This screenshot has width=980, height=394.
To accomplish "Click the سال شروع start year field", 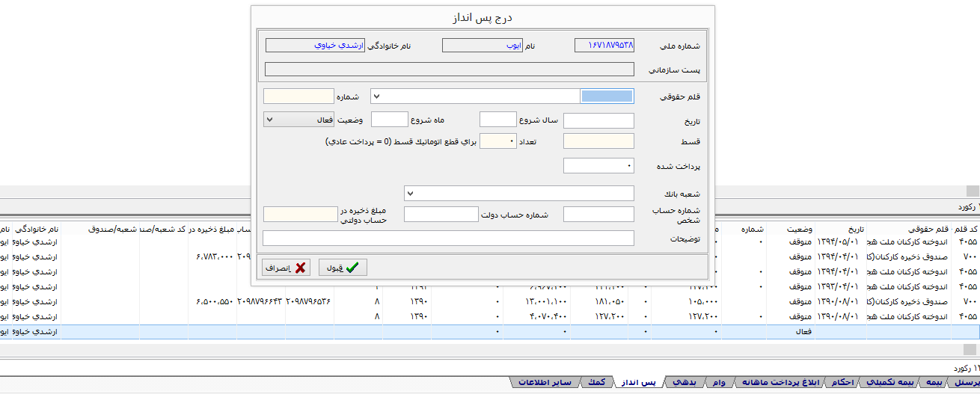I will coord(498,120).
